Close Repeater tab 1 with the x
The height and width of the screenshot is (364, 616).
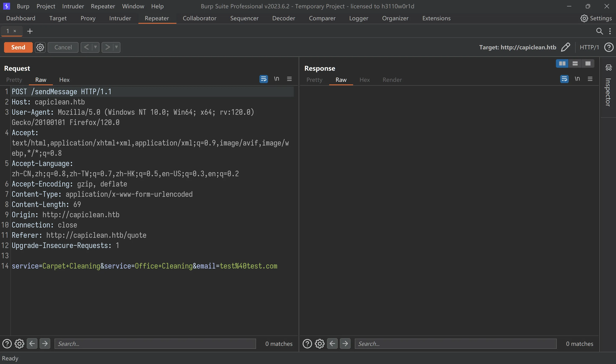pyautogui.click(x=15, y=31)
